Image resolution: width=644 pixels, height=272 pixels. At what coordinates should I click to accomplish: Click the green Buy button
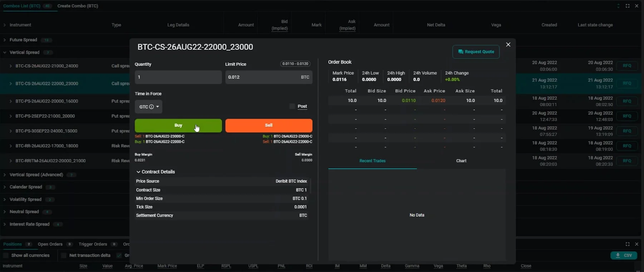click(178, 126)
